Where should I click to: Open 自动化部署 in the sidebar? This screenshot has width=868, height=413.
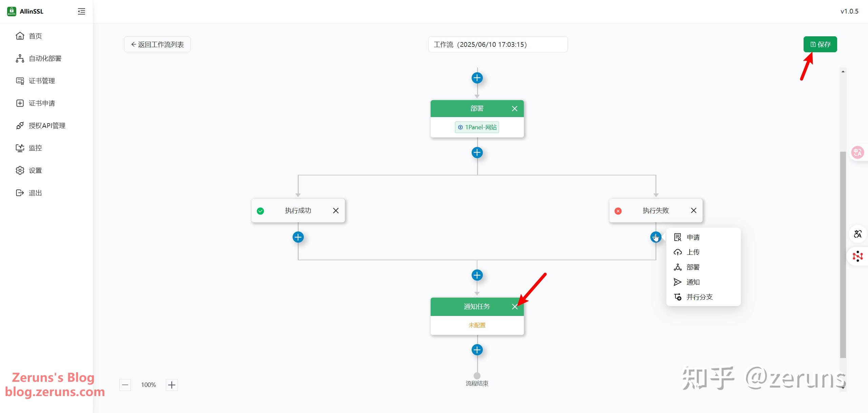tap(45, 58)
